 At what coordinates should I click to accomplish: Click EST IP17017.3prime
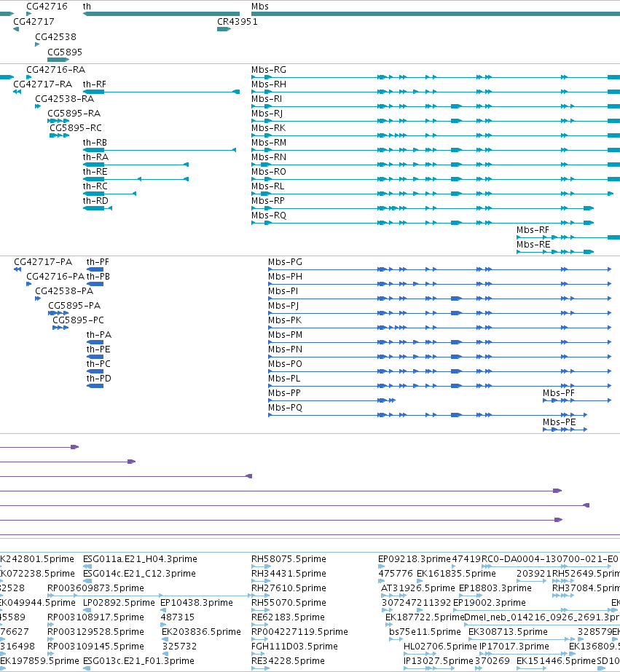(x=514, y=647)
